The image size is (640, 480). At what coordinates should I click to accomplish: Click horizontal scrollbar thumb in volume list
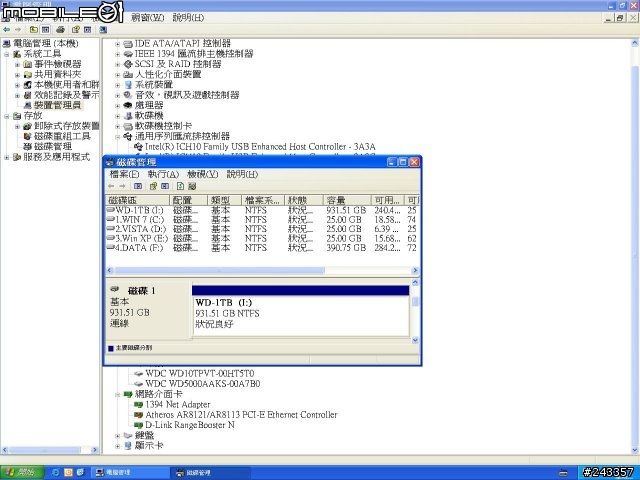click(x=219, y=270)
